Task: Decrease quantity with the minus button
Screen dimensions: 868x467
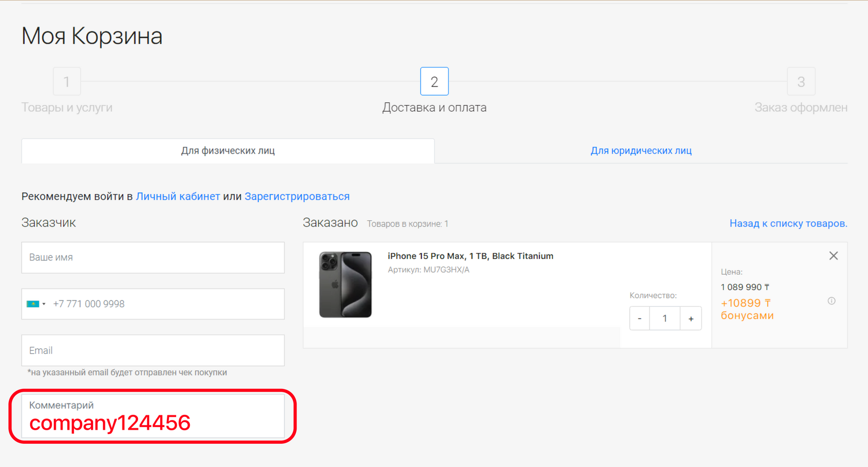Action: [x=640, y=319]
